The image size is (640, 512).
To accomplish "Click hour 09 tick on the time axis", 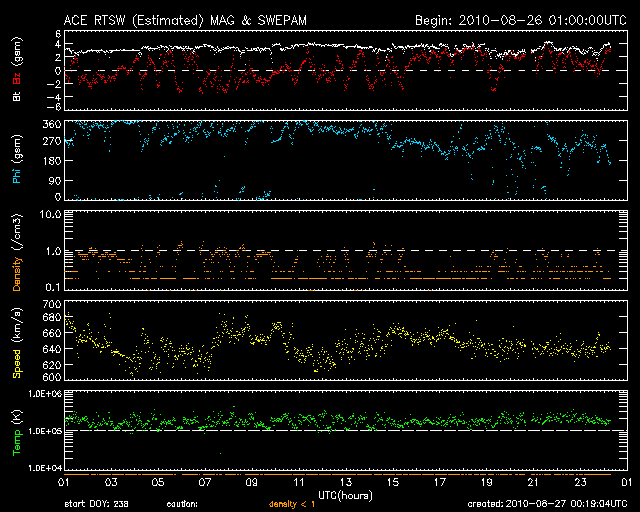I will [x=251, y=482].
